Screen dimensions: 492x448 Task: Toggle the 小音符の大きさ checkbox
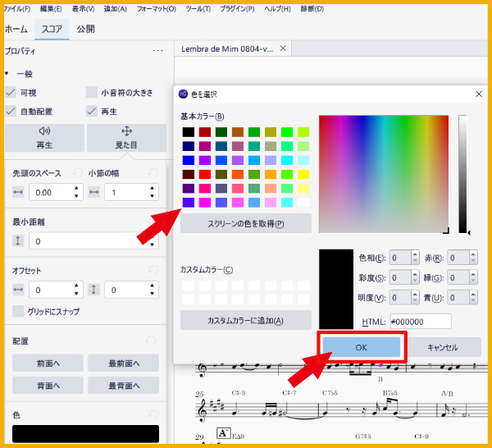tap(92, 93)
